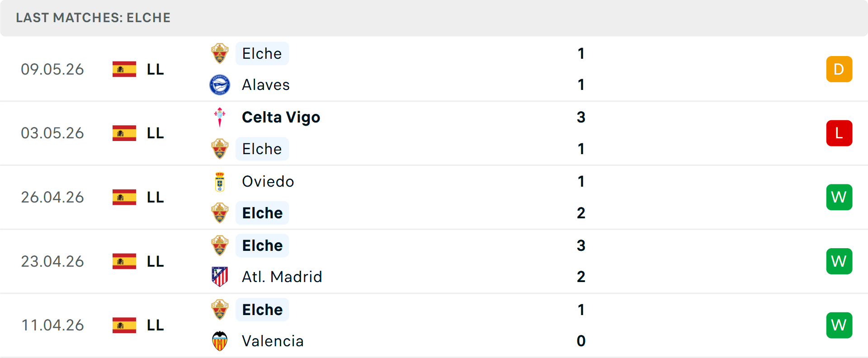The image size is (868, 358).
Task: Click the W badge for Valencia match
Action: tap(839, 325)
